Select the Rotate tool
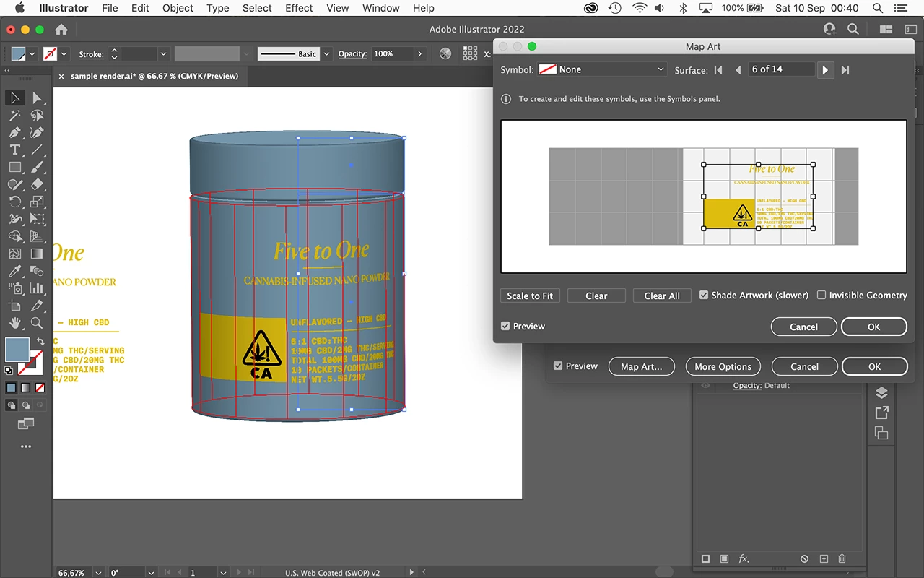 click(14, 202)
